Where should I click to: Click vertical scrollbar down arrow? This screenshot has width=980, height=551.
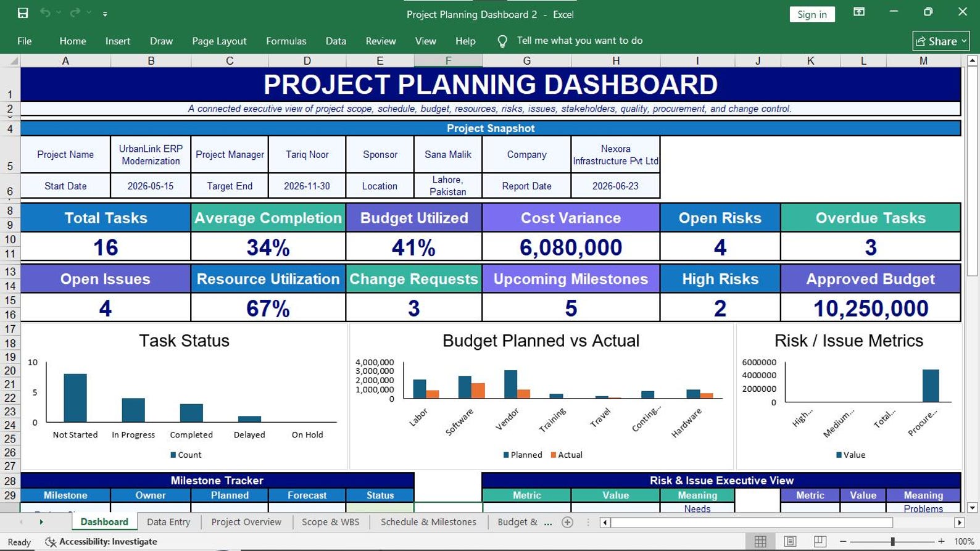(x=973, y=508)
